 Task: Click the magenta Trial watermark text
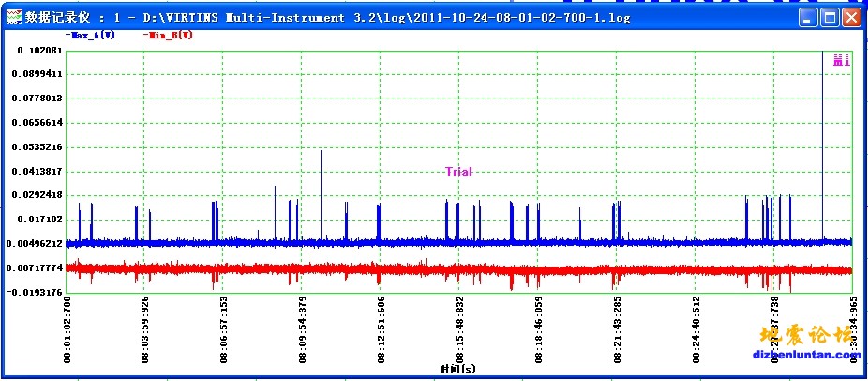[458, 172]
